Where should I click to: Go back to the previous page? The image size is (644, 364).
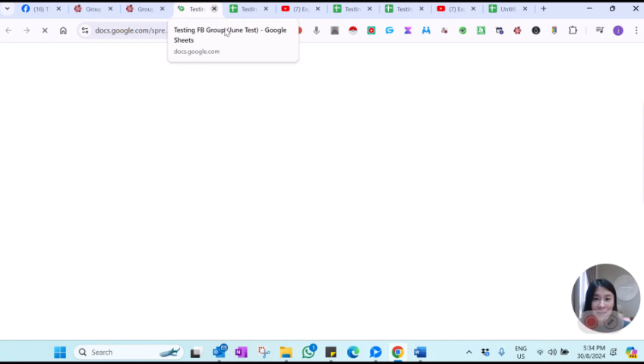tap(8, 30)
